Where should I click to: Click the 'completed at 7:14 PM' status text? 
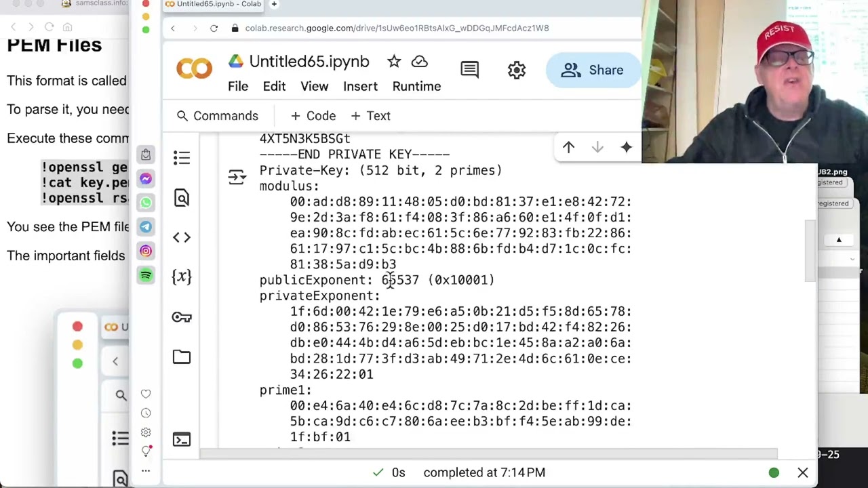tap(484, 472)
